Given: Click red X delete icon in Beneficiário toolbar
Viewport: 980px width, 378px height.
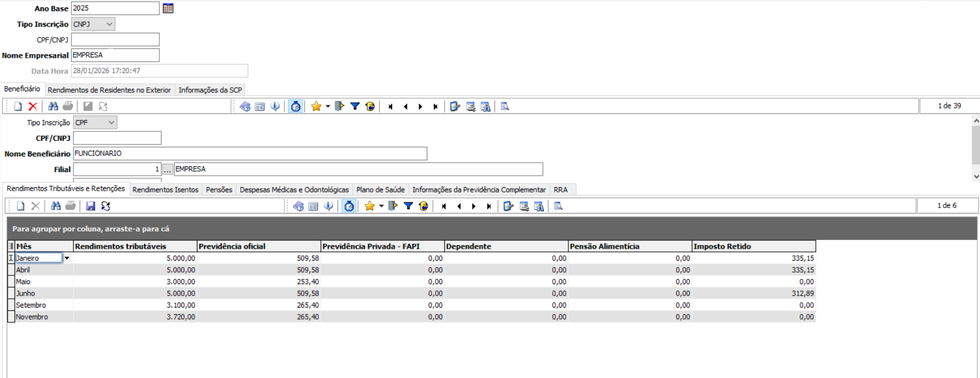Looking at the screenshot, I should (33, 106).
